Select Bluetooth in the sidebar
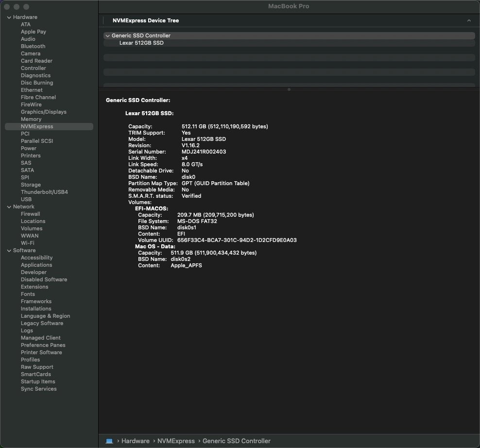This screenshot has width=480, height=448. point(33,46)
